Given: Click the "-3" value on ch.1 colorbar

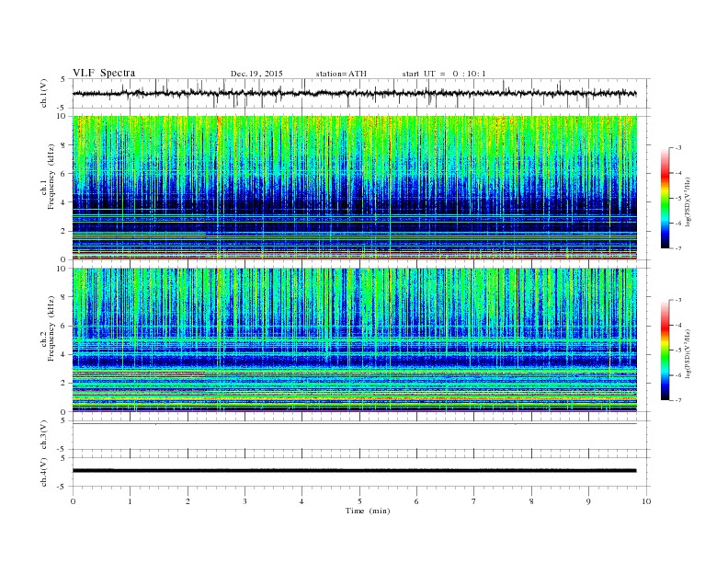Looking at the screenshot, I should click(x=678, y=148).
